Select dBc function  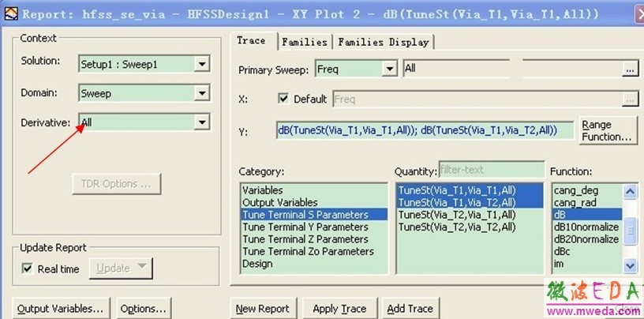[587, 251]
